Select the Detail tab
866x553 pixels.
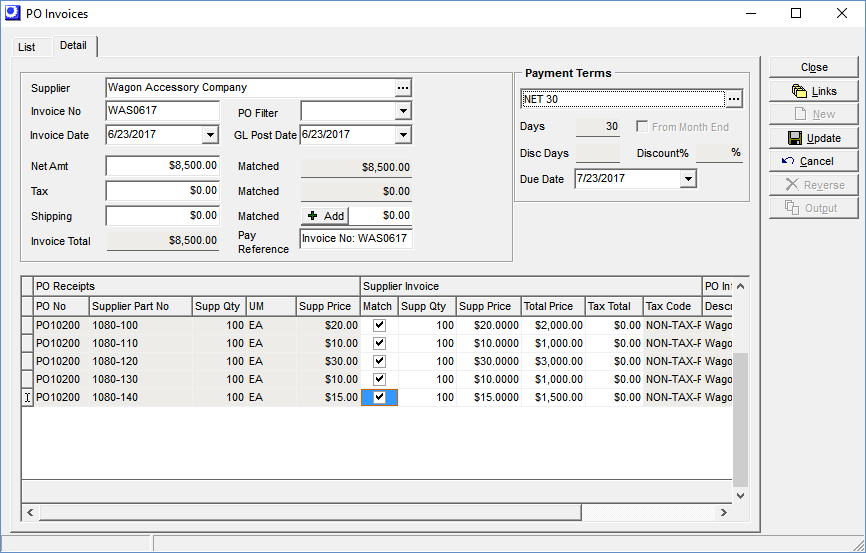click(x=73, y=45)
